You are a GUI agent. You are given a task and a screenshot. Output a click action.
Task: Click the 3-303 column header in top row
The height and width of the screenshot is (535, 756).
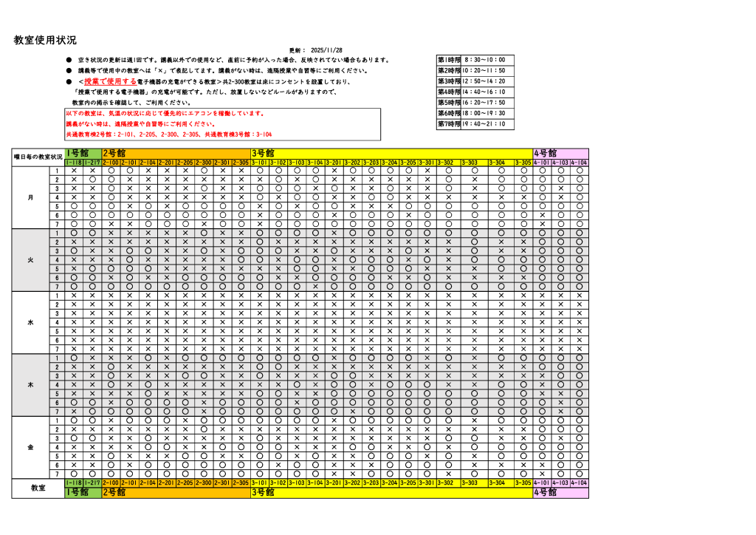tap(470, 163)
